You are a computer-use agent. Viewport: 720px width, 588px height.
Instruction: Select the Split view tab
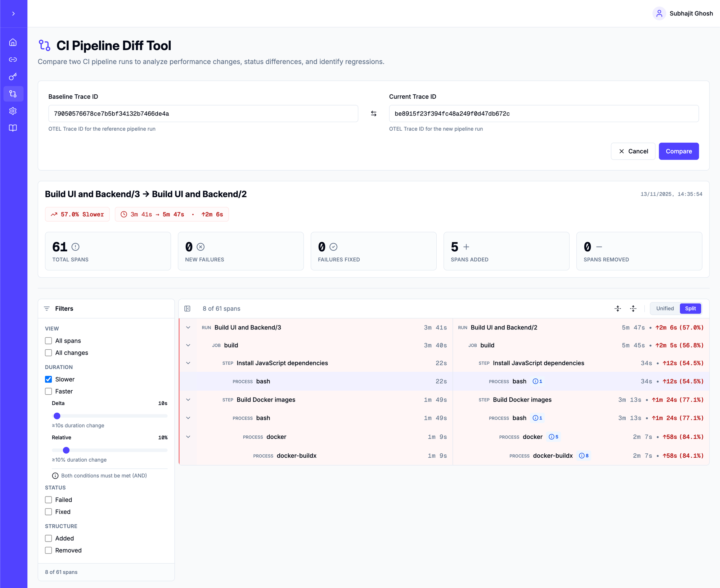(690, 309)
